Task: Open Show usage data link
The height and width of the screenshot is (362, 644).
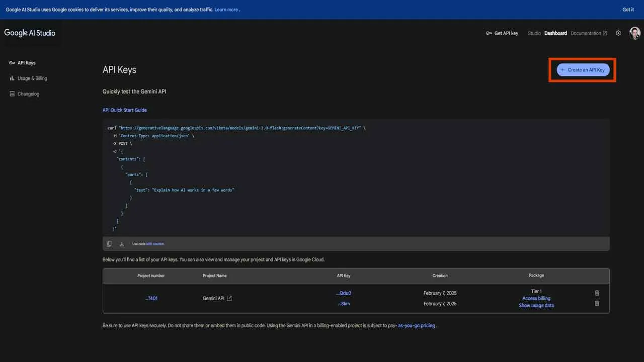Action: pyautogui.click(x=536, y=305)
